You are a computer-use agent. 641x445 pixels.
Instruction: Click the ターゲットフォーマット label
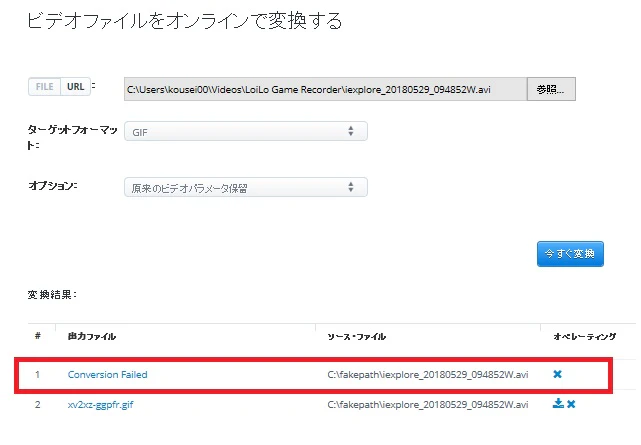[x=72, y=137]
